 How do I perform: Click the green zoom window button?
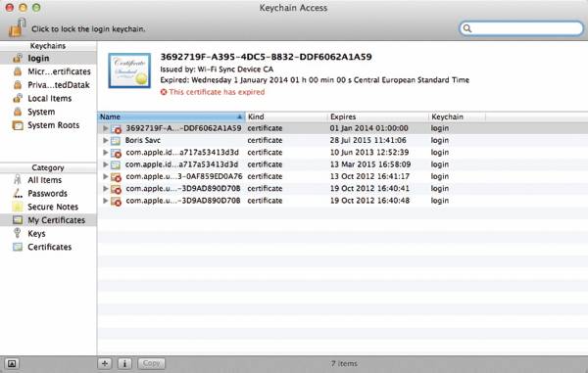(36, 8)
